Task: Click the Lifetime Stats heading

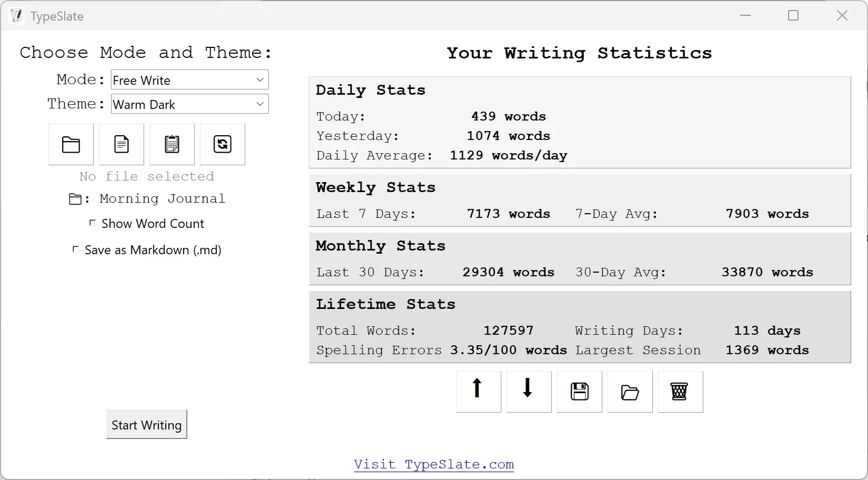Action: (386, 304)
